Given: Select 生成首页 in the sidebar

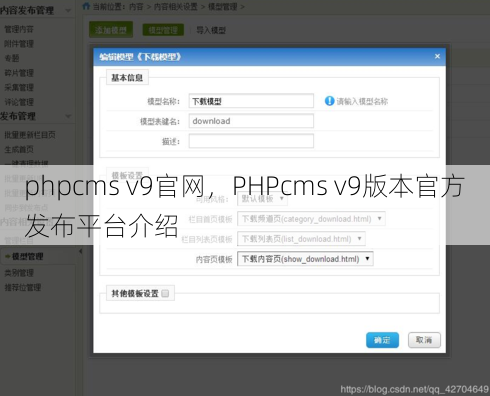Looking at the screenshot, I should point(19,149).
